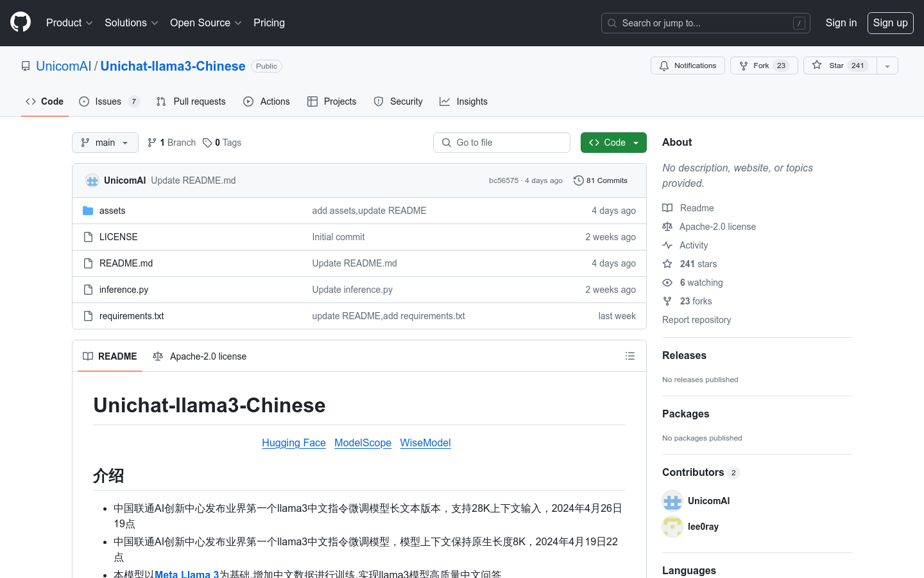The width and height of the screenshot is (924, 578).
Task: Expand the Solutions menu
Action: tap(131, 22)
